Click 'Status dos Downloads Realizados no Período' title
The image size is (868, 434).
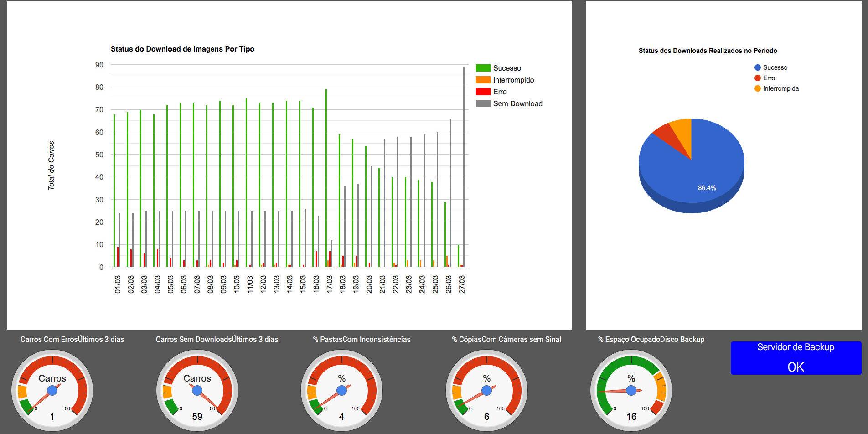click(708, 51)
